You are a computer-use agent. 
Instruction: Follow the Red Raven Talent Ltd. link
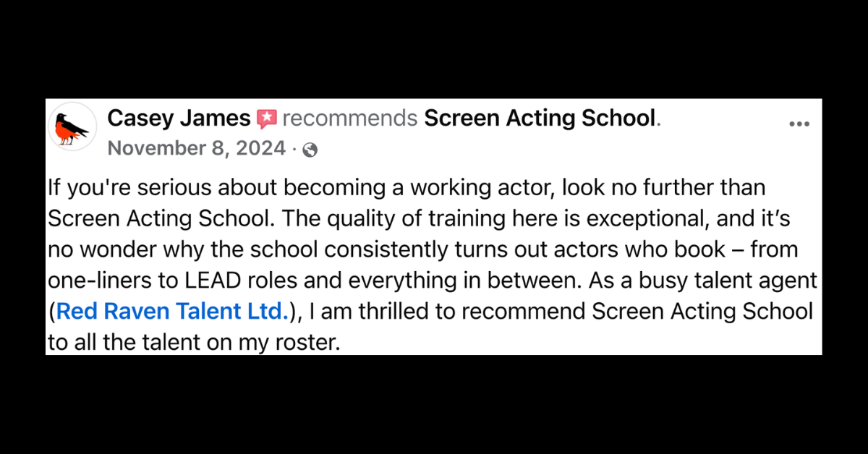point(172,312)
